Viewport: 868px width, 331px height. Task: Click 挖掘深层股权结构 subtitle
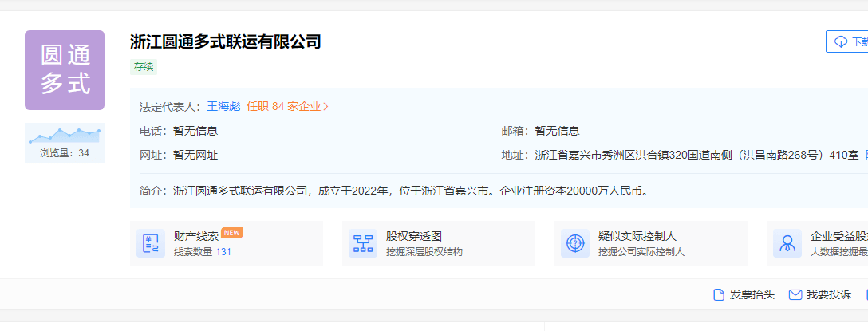click(x=424, y=252)
